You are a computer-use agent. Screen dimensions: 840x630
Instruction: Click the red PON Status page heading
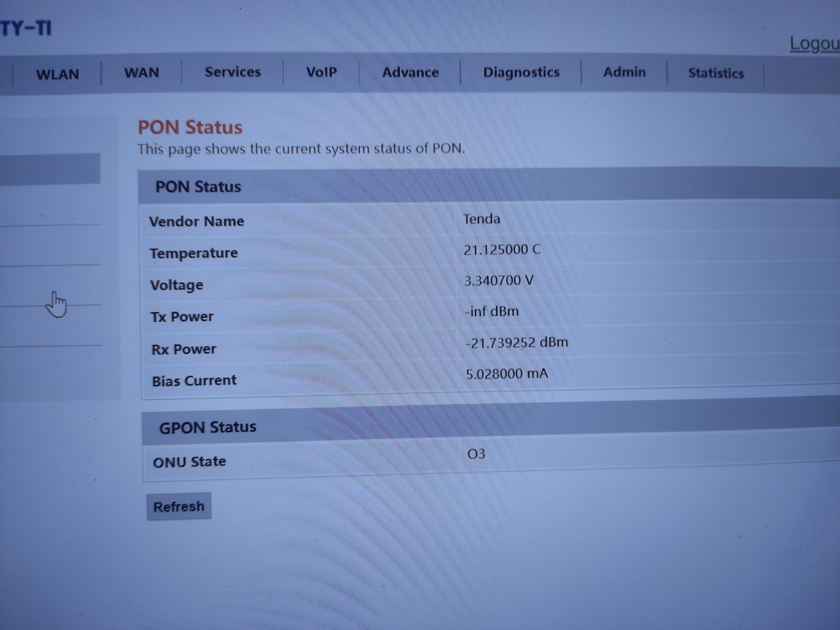pos(190,127)
